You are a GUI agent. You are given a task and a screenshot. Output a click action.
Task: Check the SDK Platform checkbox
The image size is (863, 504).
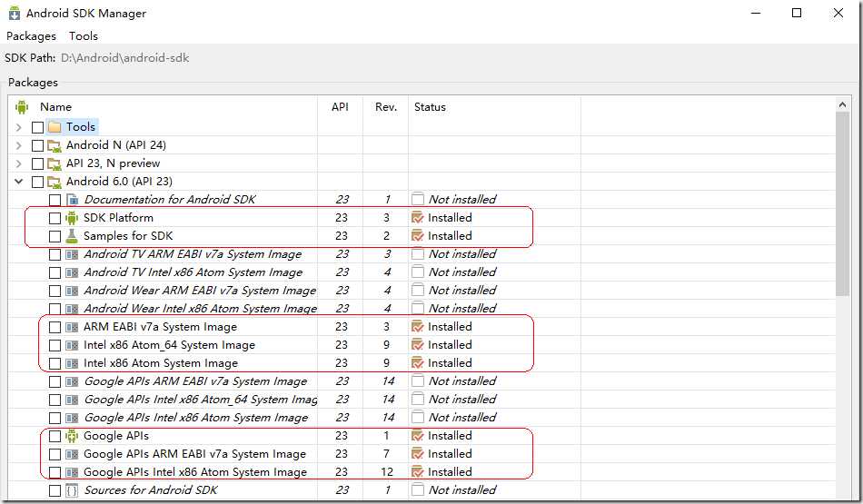[55, 218]
